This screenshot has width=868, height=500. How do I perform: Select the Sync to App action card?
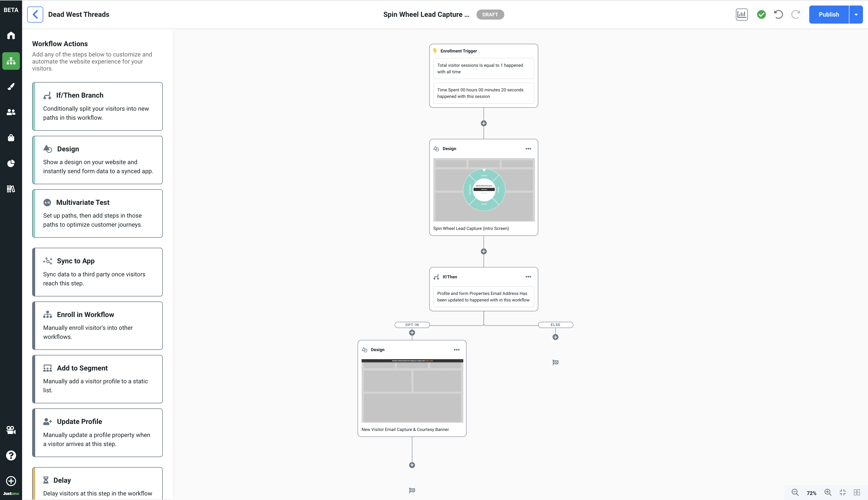[x=97, y=272]
